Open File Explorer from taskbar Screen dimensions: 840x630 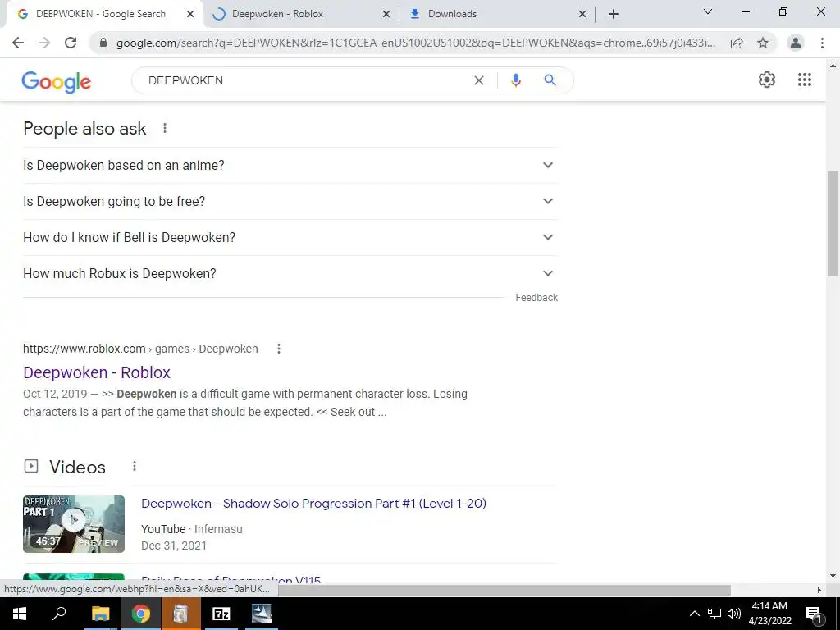(x=100, y=614)
